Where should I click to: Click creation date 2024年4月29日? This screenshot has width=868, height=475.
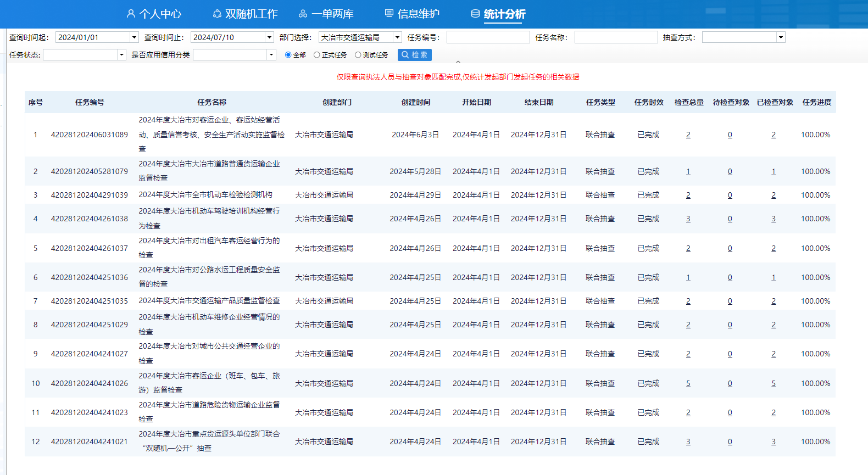(415, 195)
